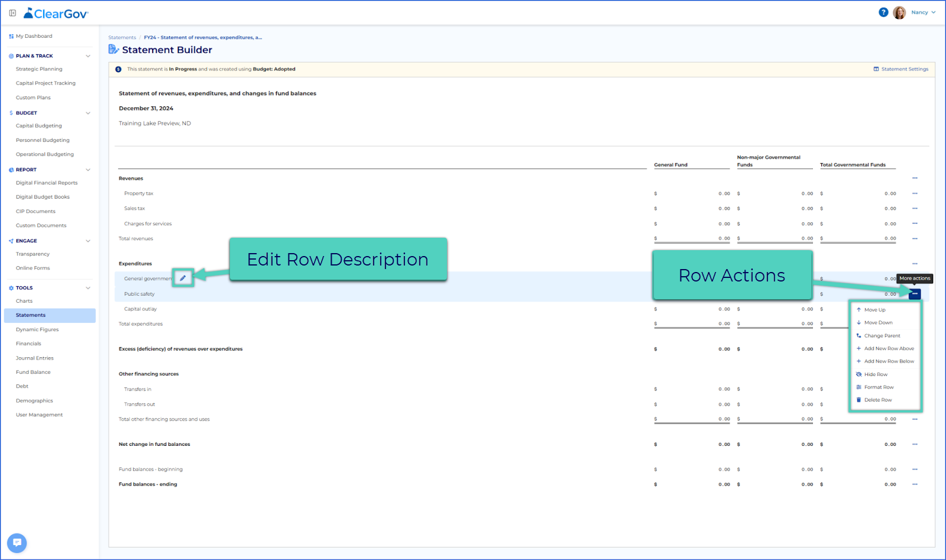Image resolution: width=946 pixels, height=560 pixels.
Task: Open row actions for Net change in fund balances
Action: point(915,444)
